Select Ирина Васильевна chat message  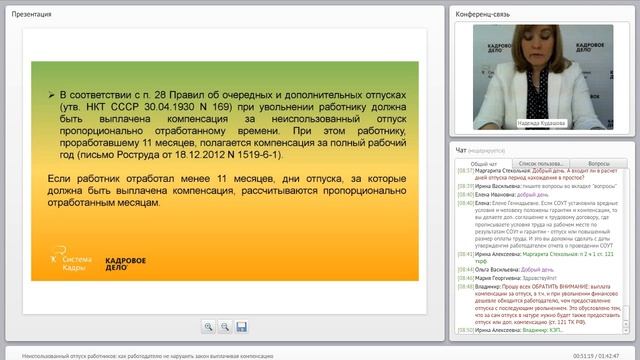click(537, 186)
